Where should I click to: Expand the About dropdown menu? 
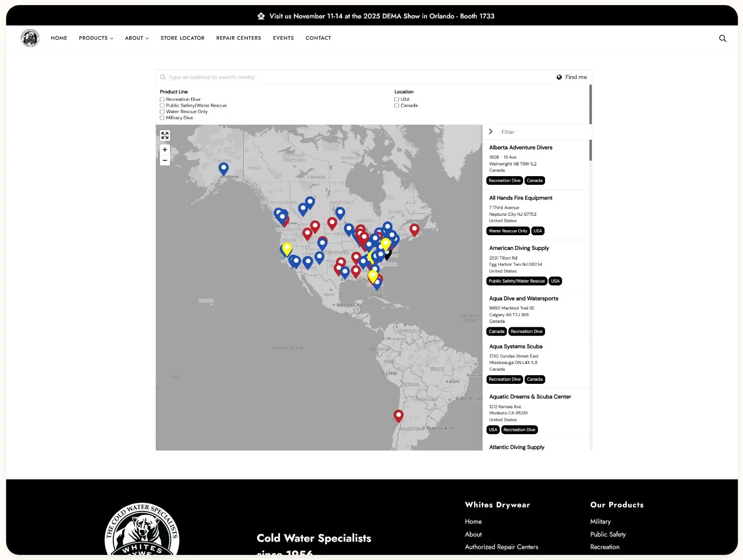point(137,38)
